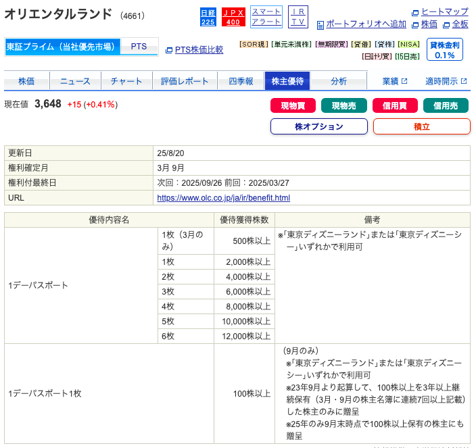Switch to the PTS market tab
The image size is (476, 448).
point(139,47)
